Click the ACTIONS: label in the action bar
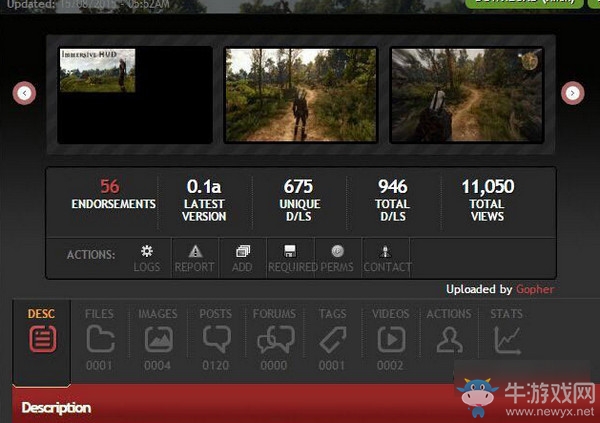 [91, 255]
